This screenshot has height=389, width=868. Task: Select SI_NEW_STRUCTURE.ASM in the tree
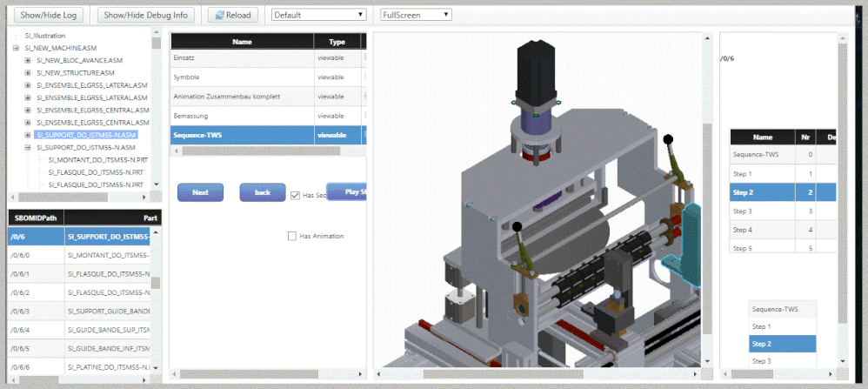[76, 72]
